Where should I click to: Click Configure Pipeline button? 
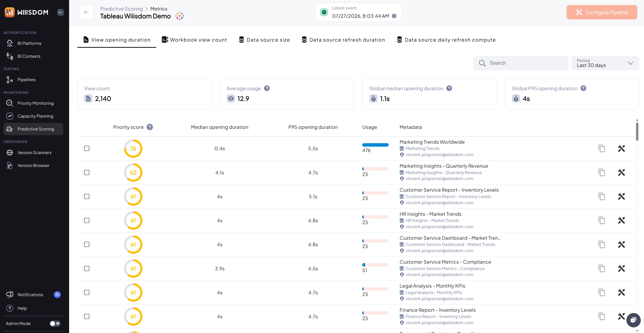point(602,12)
